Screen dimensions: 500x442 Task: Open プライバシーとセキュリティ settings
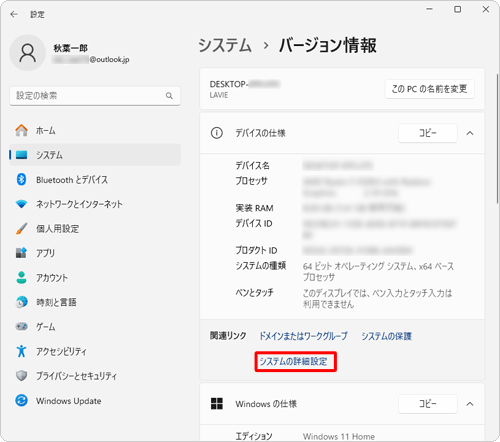95,376
